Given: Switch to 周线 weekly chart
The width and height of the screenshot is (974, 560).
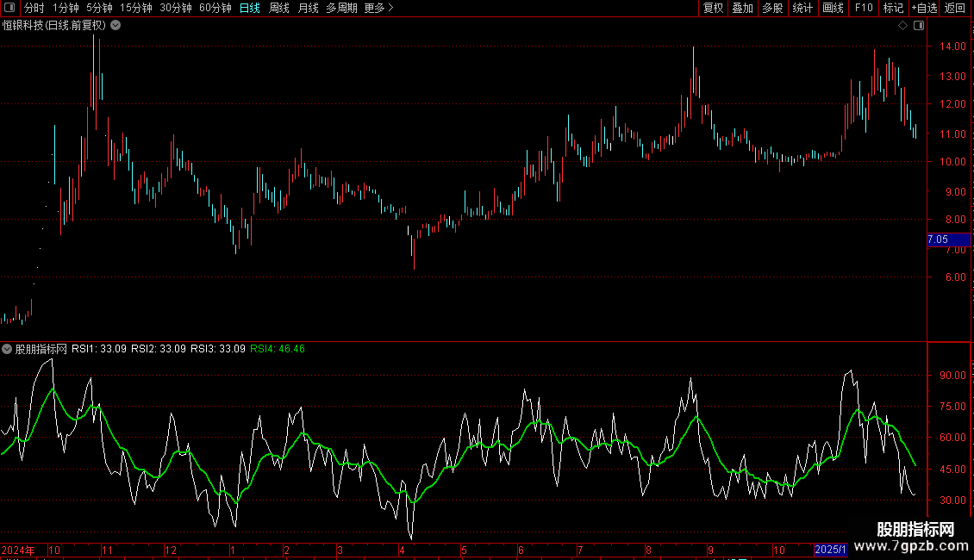Looking at the screenshot, I should (279, 8).
